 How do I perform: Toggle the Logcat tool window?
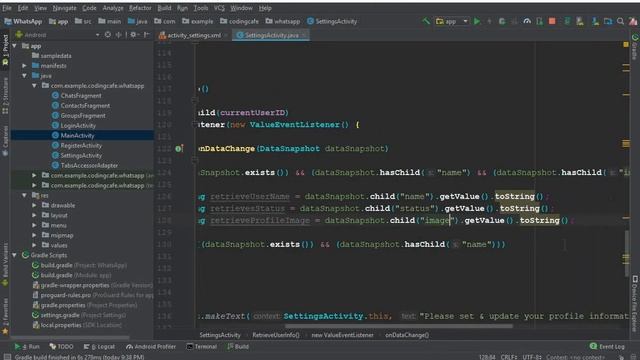click(99, 347)
